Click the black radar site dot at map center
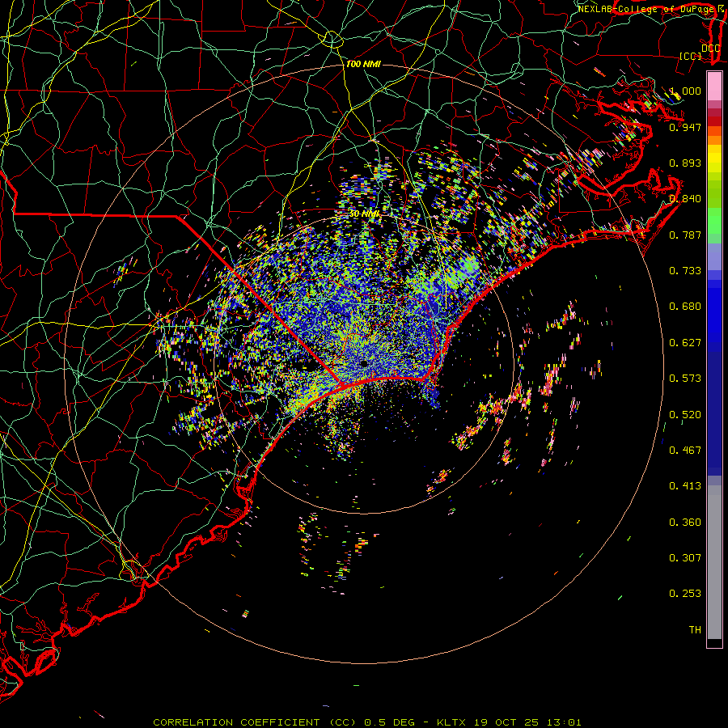The image size is (728, 728). tap(363, 363)
